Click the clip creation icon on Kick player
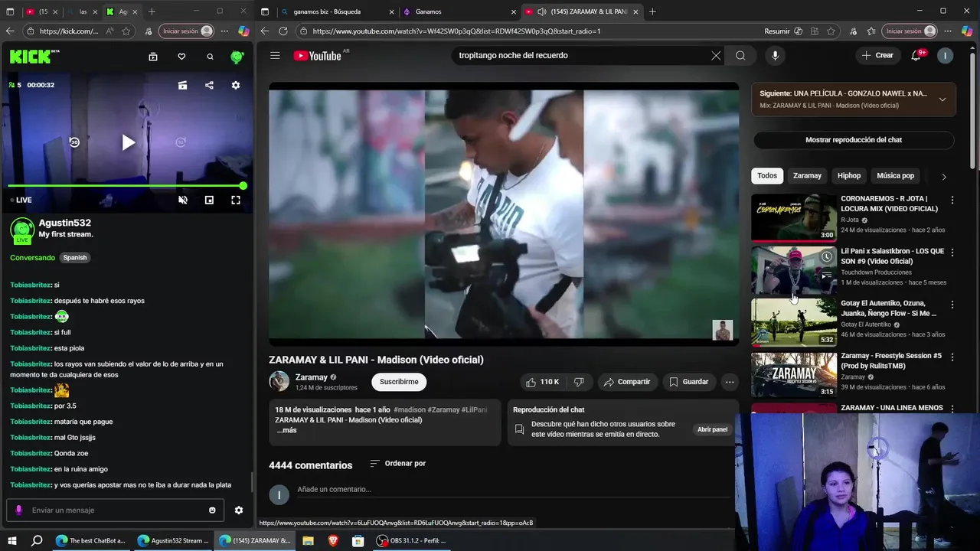Image resolution: width=980 pixels, height=551 pixels. pos(182,85)
